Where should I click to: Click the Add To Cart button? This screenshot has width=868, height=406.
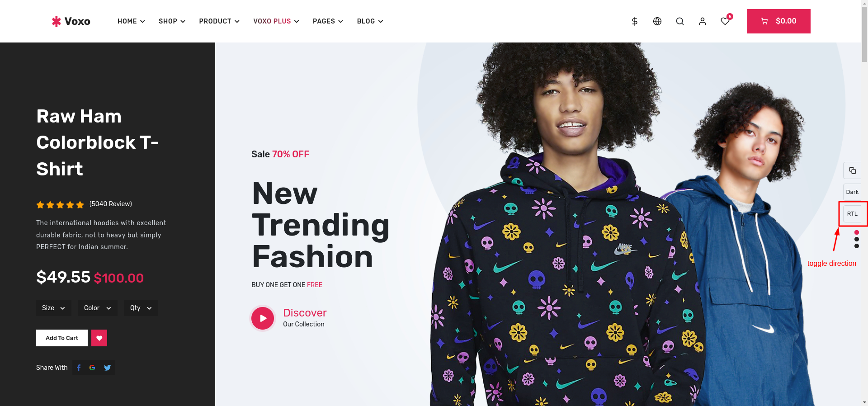62,338
